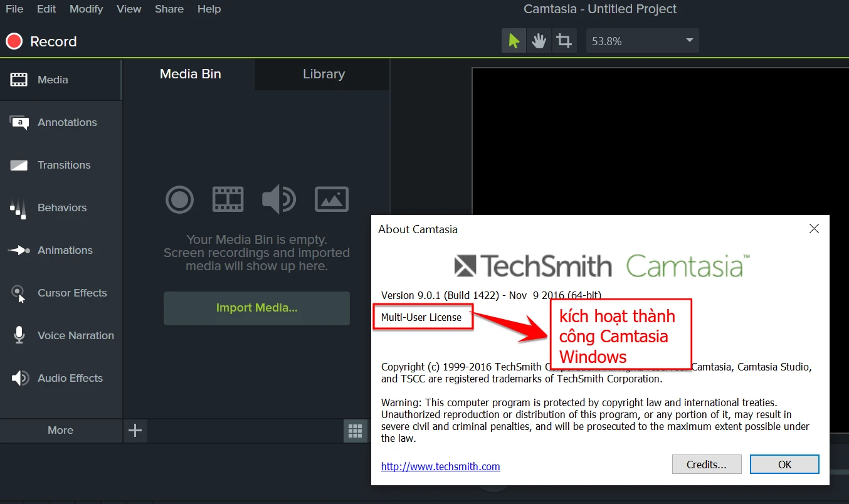
Task: Click the Import Media button
Action: click(256, 308)
